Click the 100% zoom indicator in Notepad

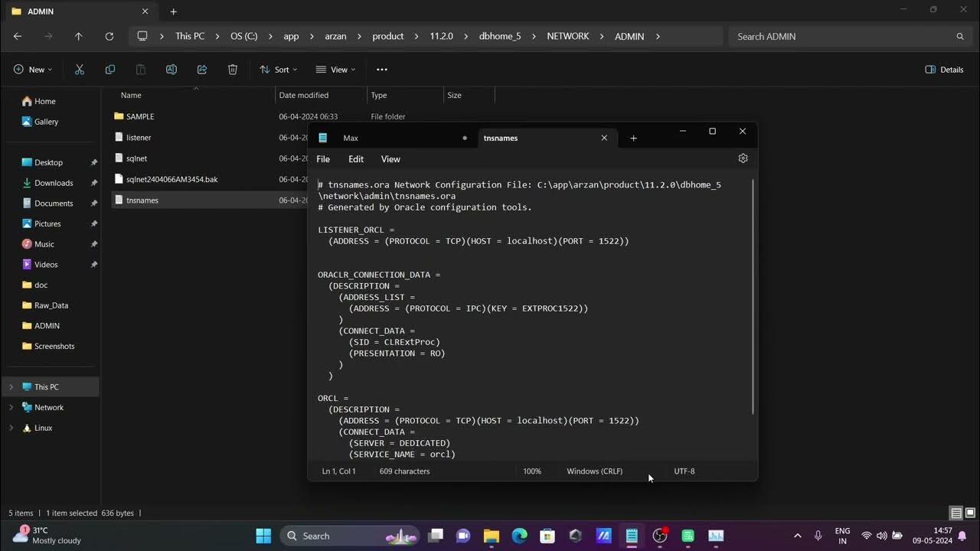532,471
